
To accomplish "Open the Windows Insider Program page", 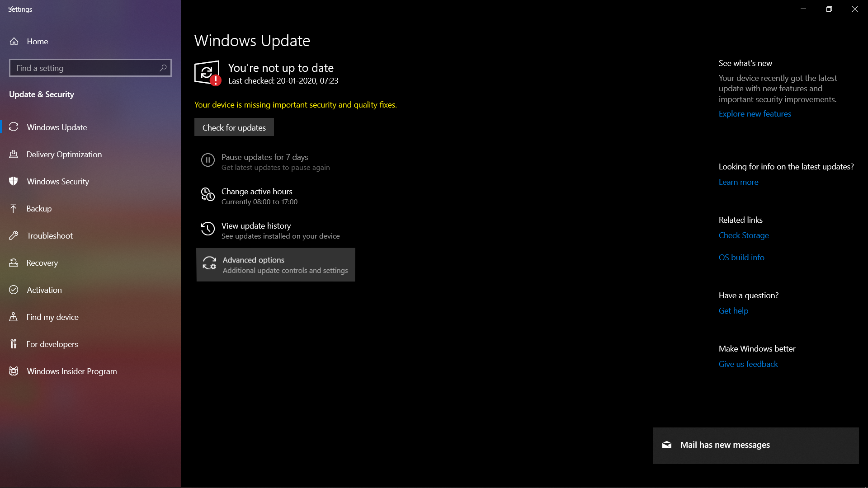I will [x=90, y=371].
